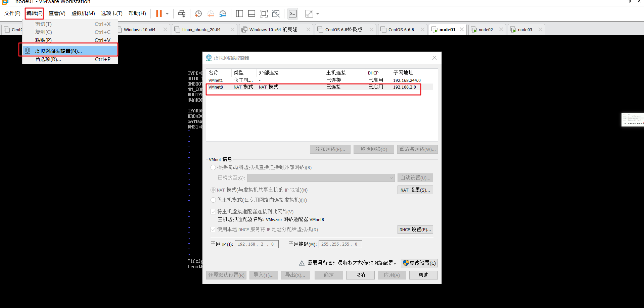644x308 pixels.
Task: Close the node03 tab
Action: coord(540,30)
